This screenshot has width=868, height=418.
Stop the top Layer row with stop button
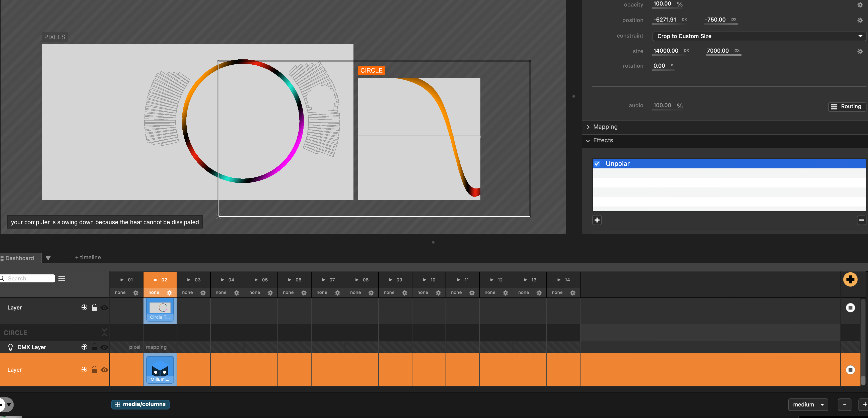[x=850, y=307]
